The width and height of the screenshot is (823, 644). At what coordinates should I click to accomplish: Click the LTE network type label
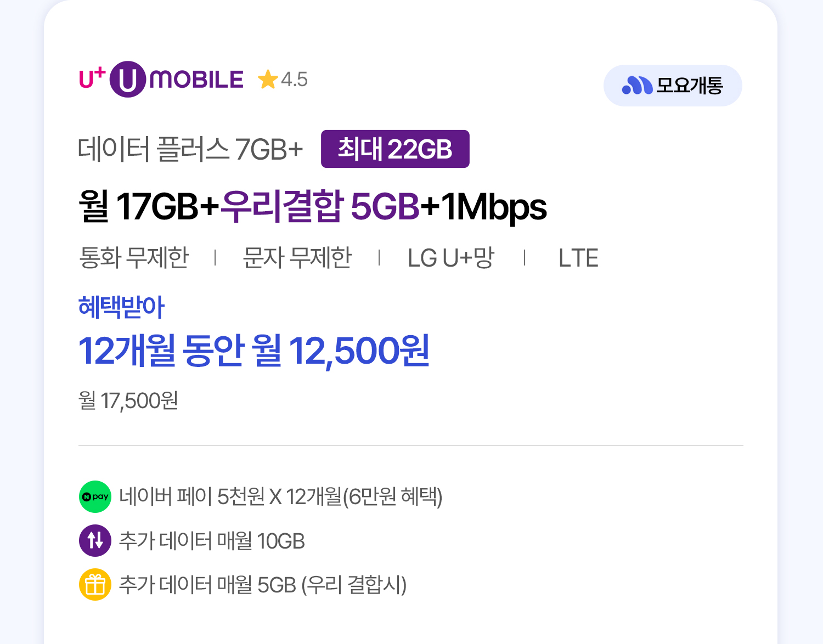pos(578,258)
